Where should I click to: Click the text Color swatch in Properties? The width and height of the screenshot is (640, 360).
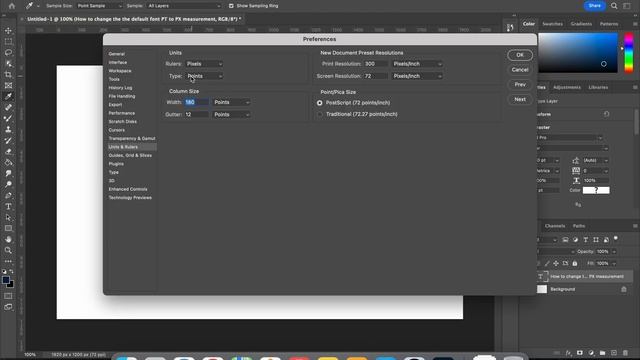pyautogui.click(x=596, y=190)
